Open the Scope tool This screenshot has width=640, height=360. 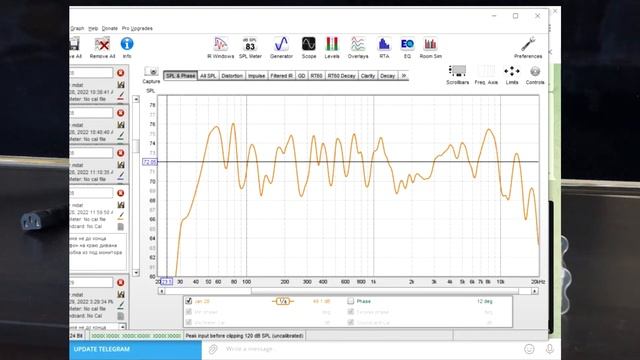point(309,47)
